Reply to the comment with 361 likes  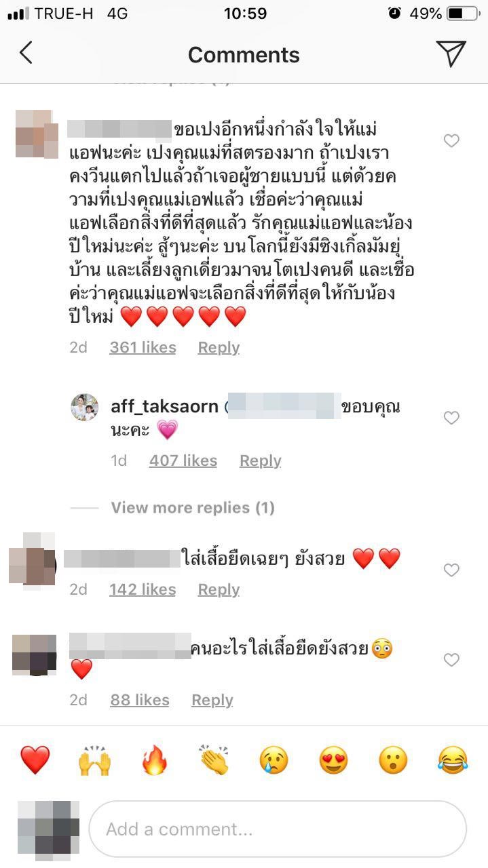219,347
